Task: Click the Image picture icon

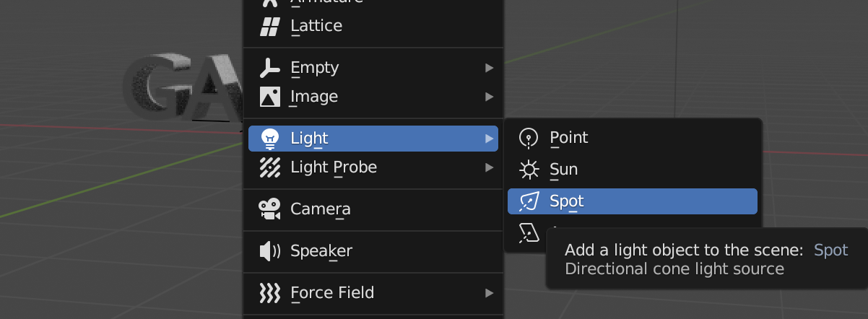Action: click(269, 97)
